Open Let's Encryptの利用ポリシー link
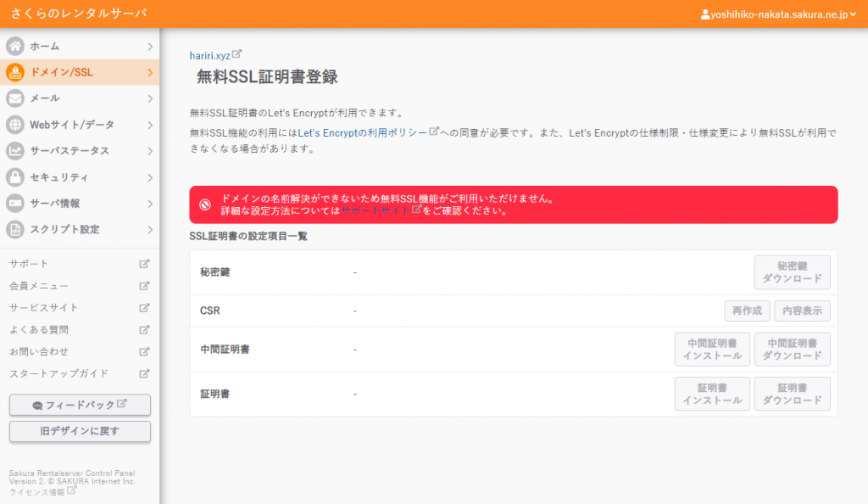868x504 pixels. click(362, 133)
